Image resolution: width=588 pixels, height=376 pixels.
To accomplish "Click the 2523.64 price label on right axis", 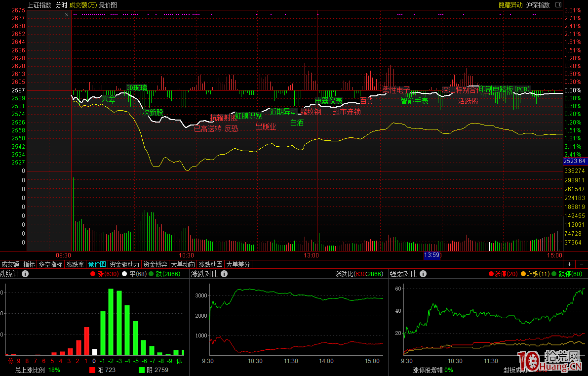I will point(575,161).
